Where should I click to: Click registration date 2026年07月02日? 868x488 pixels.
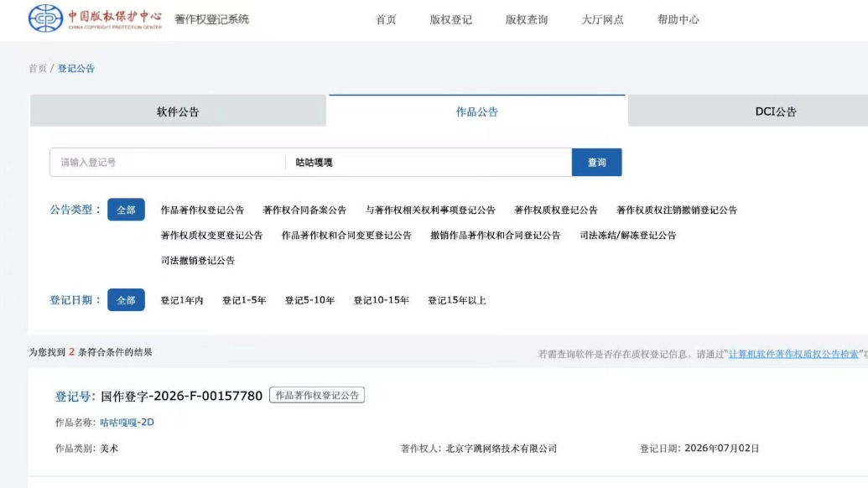point(721,449)
